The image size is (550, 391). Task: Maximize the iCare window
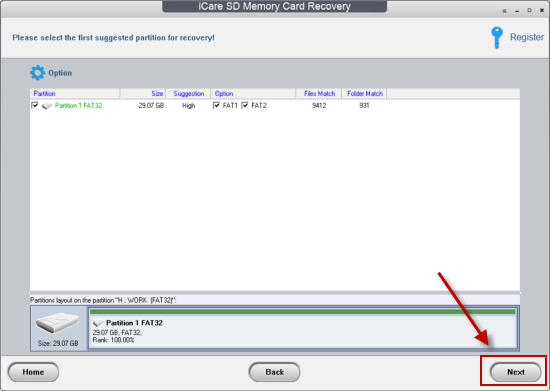pyautogui.click(x=529, y=11)
